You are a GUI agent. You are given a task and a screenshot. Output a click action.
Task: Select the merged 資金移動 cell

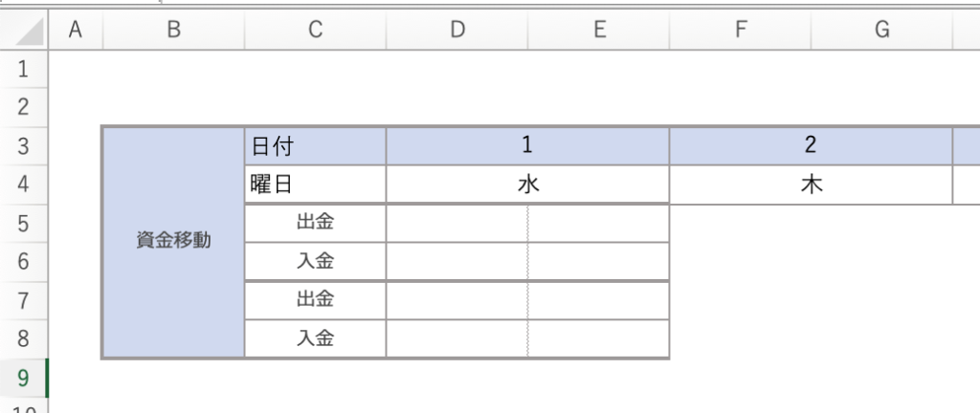click(173, 242)
